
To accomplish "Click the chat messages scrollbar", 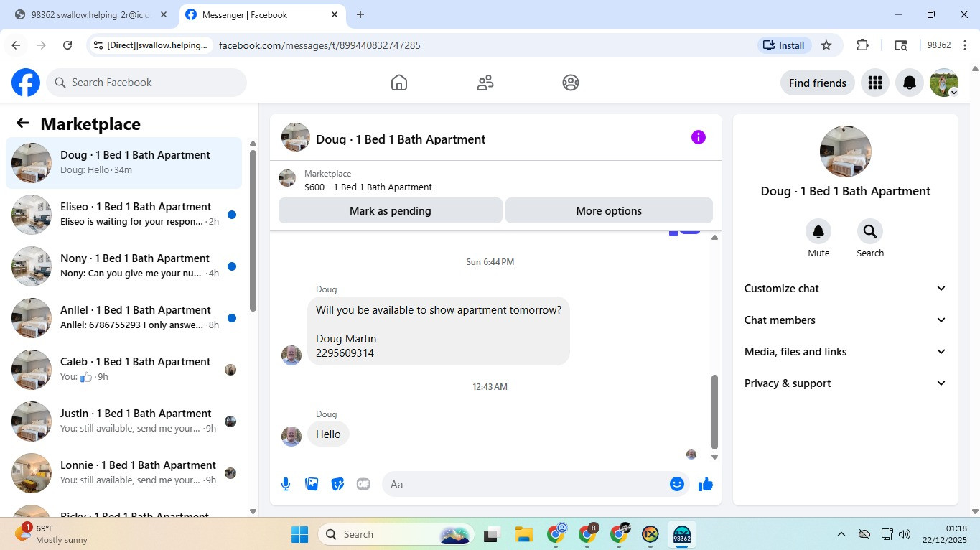I will click(714, 412).
